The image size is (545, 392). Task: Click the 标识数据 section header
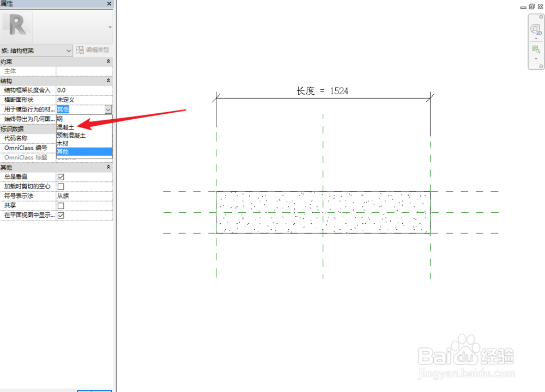point(28,129)
